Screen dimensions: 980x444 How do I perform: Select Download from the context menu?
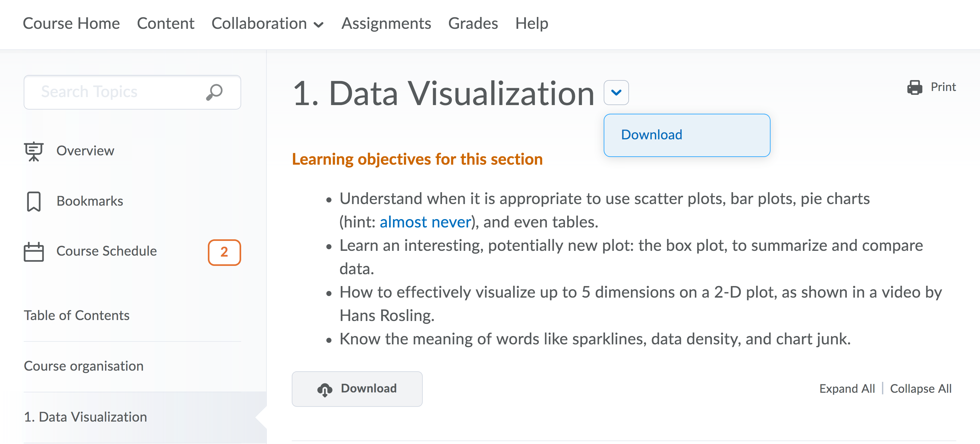tap(651, 135)
